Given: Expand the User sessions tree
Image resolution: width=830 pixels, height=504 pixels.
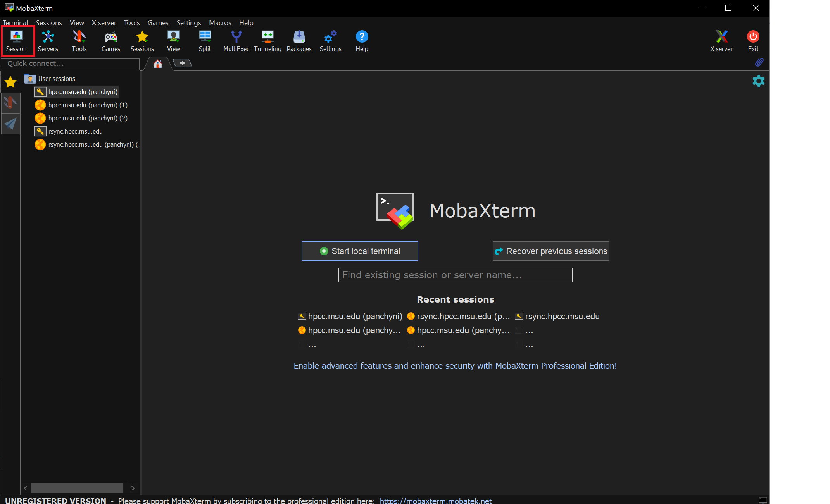Looking at the screenshot, I should point(56,78).
